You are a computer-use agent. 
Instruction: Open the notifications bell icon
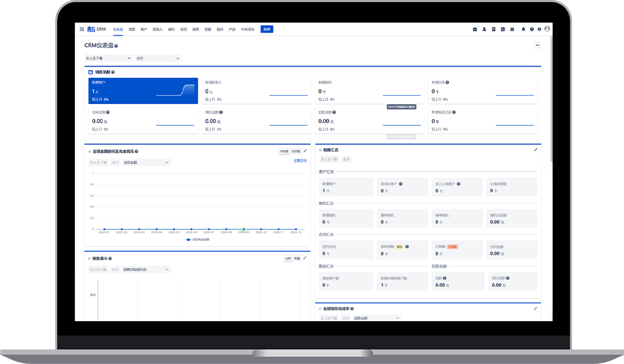click(523, 29)
